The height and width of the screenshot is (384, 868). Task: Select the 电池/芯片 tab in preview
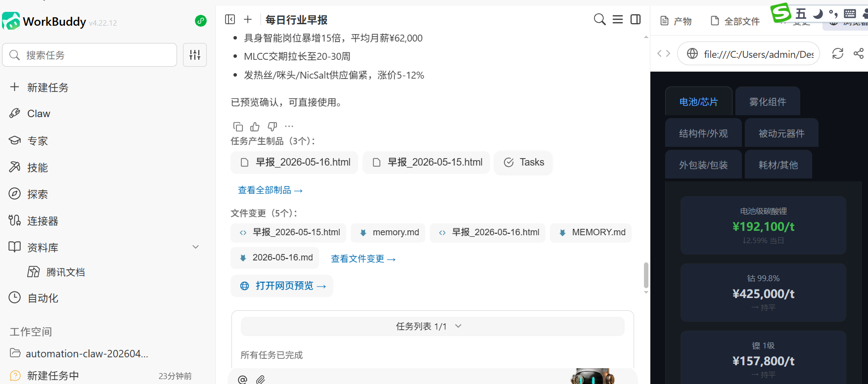coord(699,101)
